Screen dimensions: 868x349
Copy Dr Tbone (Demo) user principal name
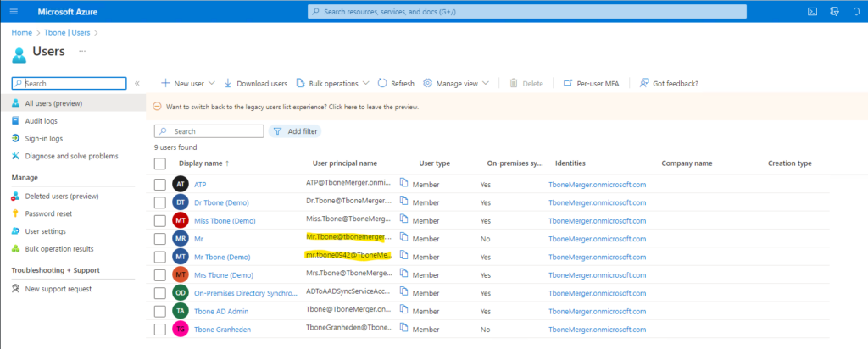pos(404,202)
